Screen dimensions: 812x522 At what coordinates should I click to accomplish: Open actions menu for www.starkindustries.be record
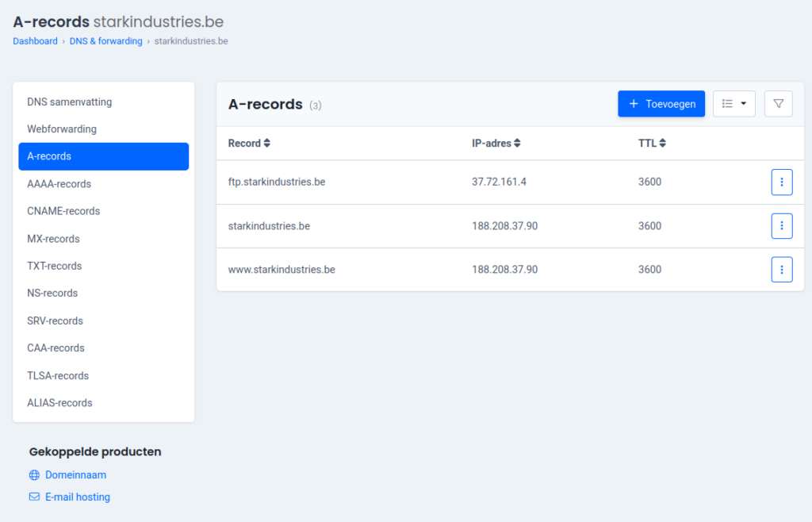tap(782, 269)
